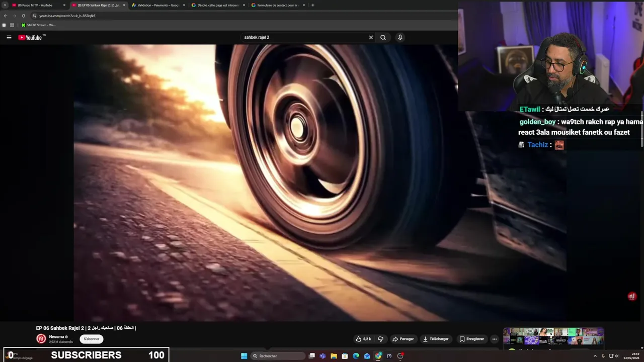The height and width of the screenshot is (362, 644).
Task: Click ETawil username in chat overlay
Action: tap(529, 109)
